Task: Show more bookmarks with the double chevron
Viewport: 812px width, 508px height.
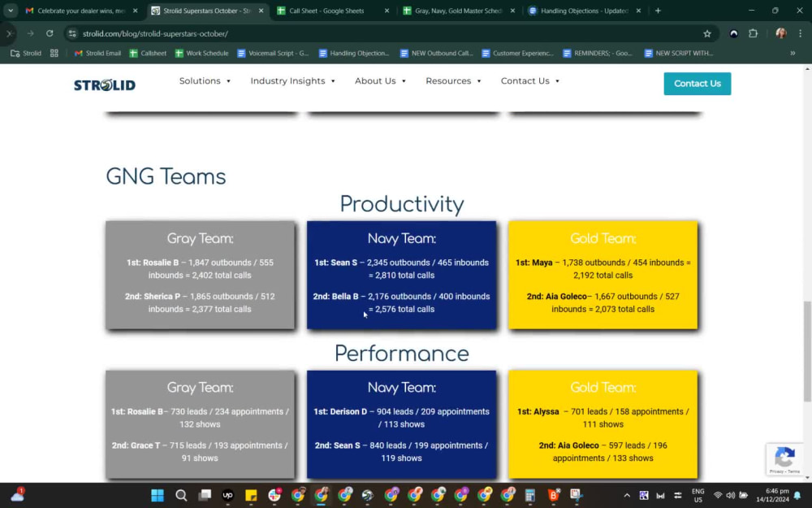Action: (x=793, y=53)
